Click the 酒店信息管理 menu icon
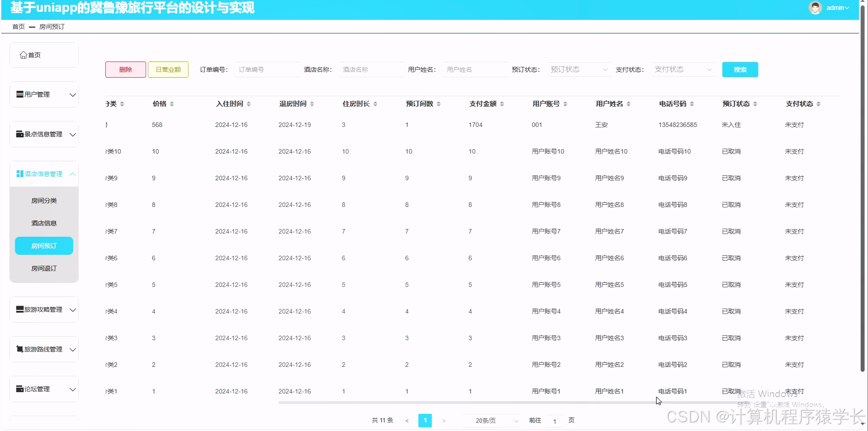The image size is (868, 431). (x=20, y=174)
